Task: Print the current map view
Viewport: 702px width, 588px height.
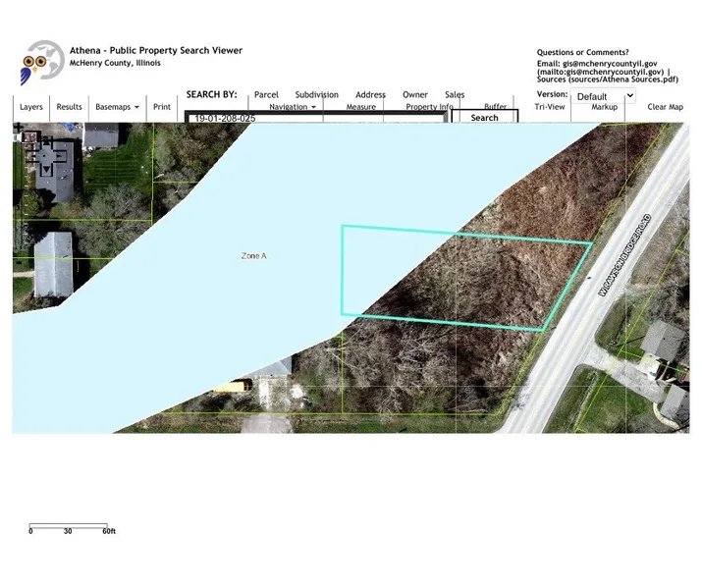Action: coord(162,107)
